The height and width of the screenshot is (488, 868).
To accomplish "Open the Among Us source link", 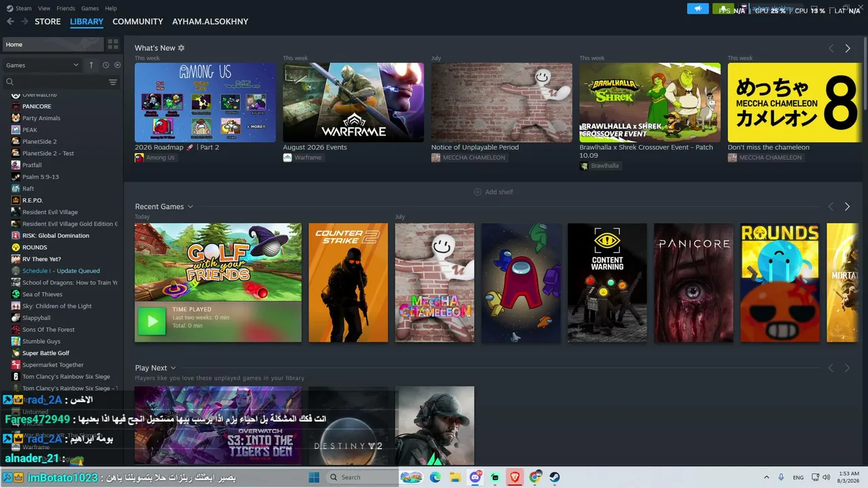I will 155,158.
